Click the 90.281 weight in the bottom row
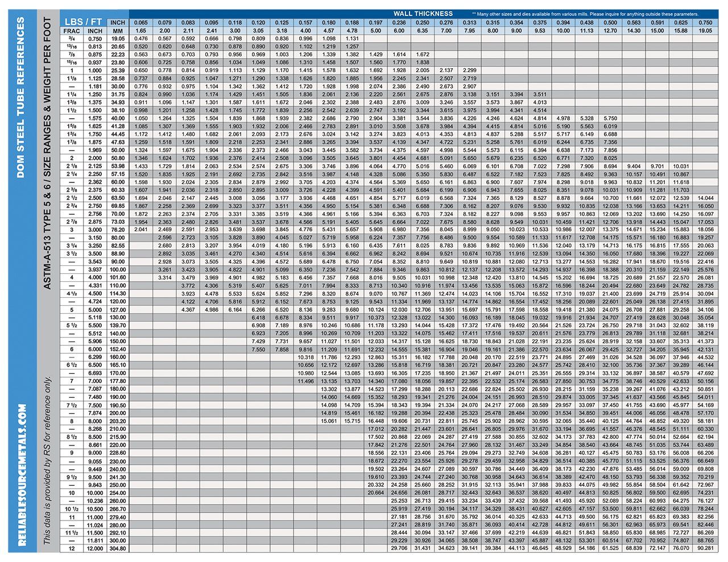Screen dimensions: 728x562 pyautogui.click(x=705, y=549)
